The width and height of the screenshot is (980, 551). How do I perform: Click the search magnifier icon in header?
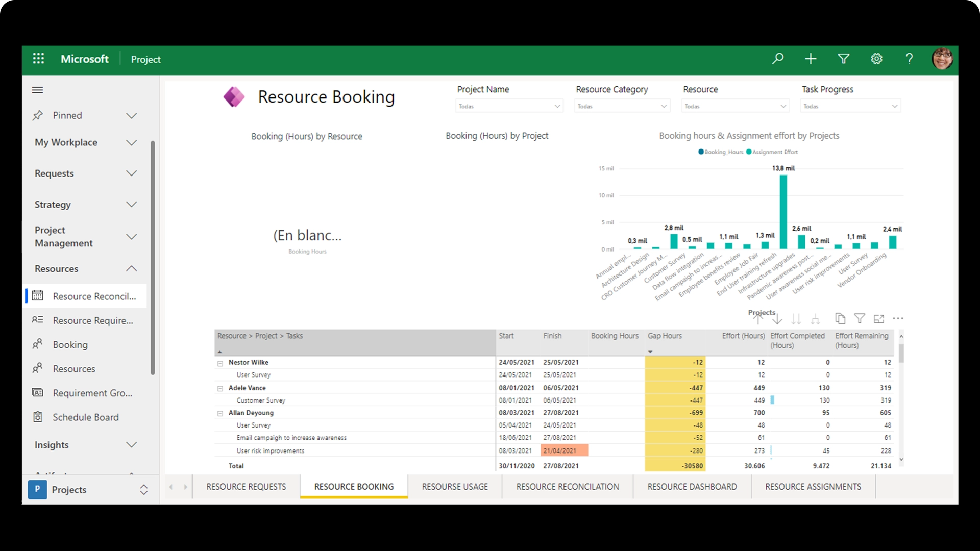pyautogui.click(x=778, y=59)
